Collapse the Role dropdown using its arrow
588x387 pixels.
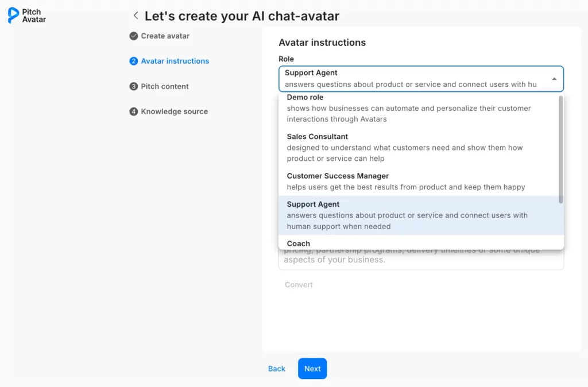[x=554, y=79]
